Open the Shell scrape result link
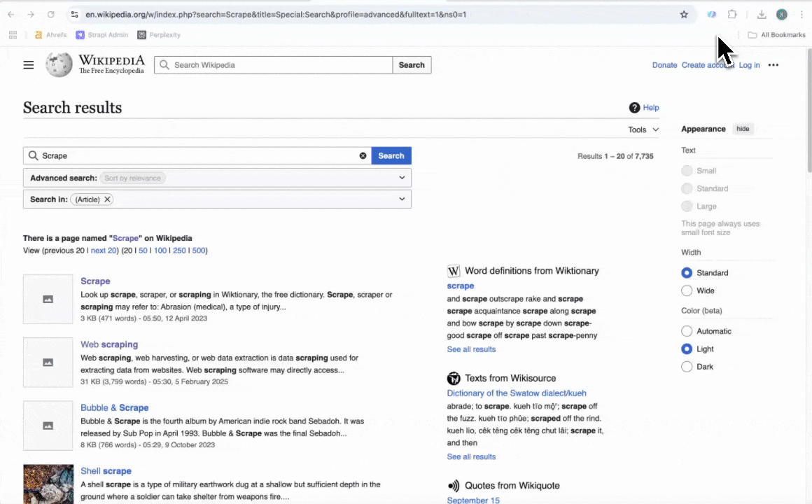This screenshot has height=504, width=812. click(x=106, y=471)
